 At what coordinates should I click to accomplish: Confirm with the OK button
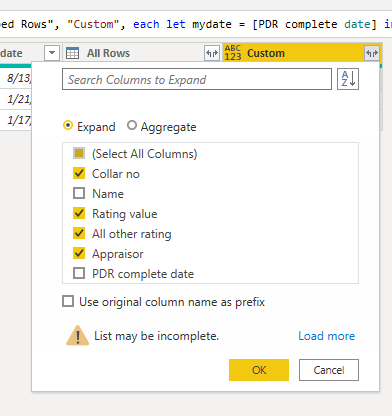pyautogui.click(x=259, y=370)
